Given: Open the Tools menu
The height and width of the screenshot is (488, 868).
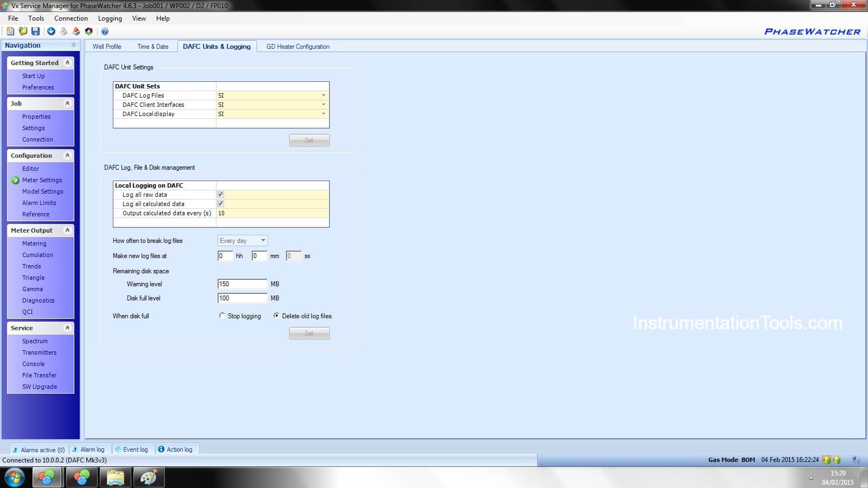Looking at the screenshot, I should tap(36, 18).
